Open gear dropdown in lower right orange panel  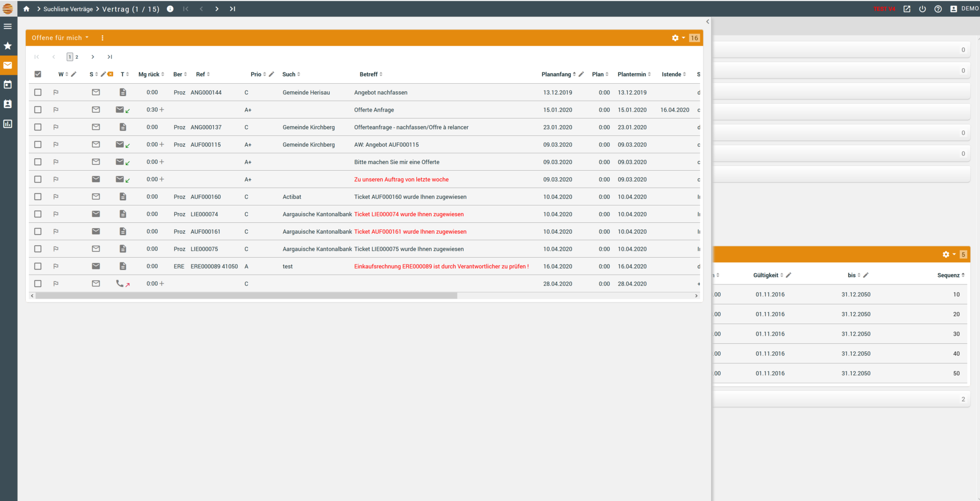tap(949, 254)
